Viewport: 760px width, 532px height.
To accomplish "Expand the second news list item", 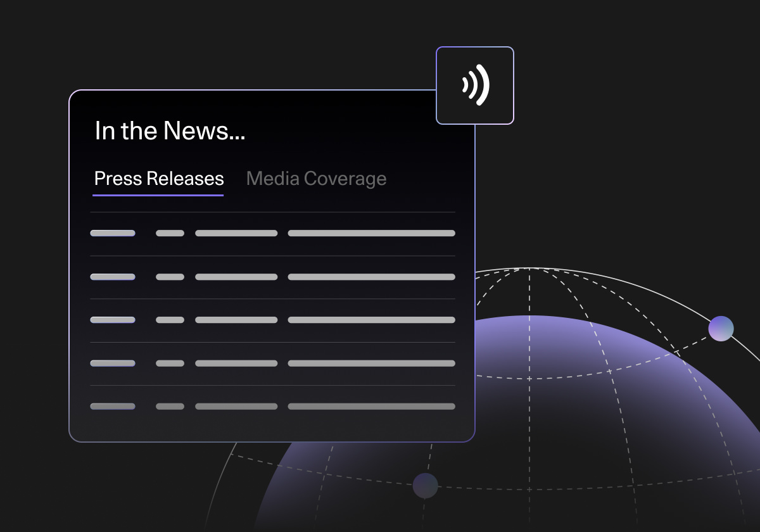I will tap(272, 277).
